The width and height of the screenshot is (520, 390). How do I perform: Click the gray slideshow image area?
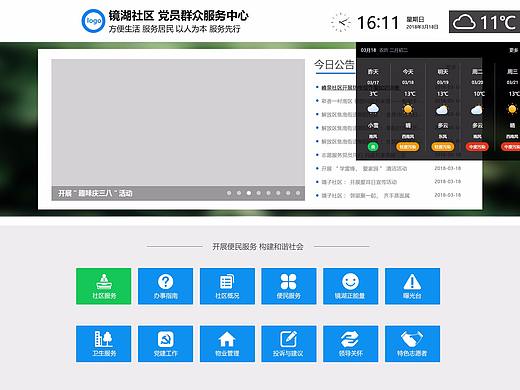(x=178, y=122)
